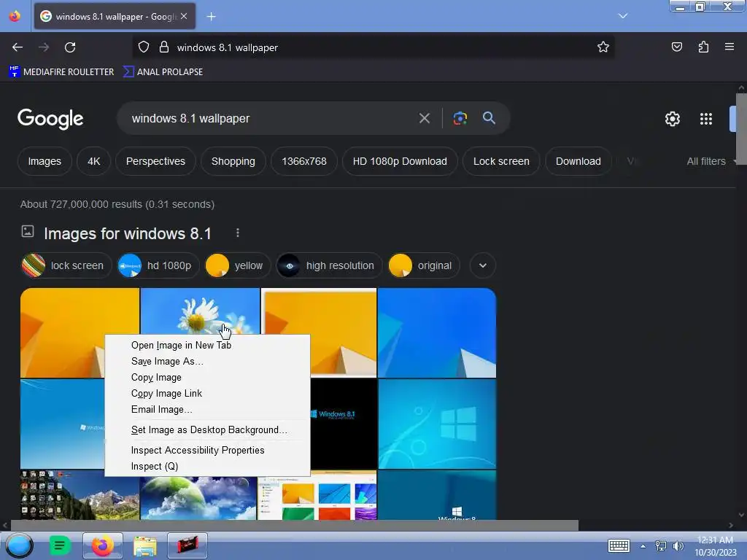This screenshot has height=560, width=747.
Task: Apply the 1366x768 filter chip
Action: coord(304,161)
